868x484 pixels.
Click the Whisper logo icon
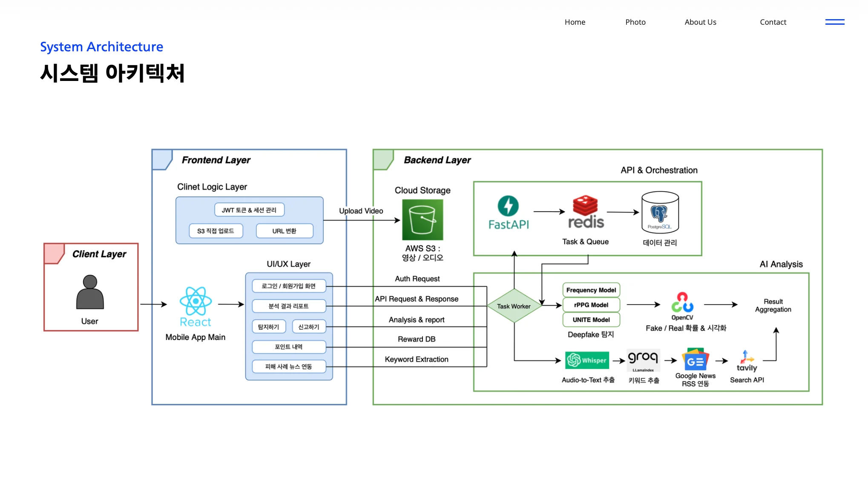pos(586,360)
